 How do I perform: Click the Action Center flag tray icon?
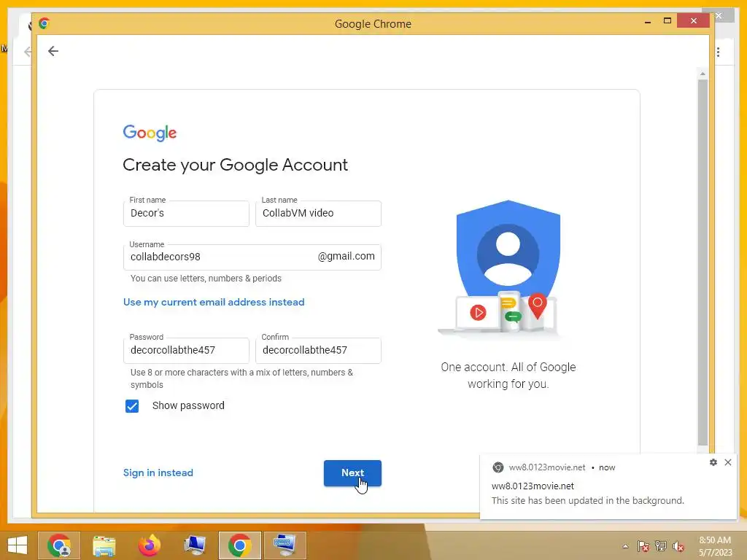tap(643, 546)
